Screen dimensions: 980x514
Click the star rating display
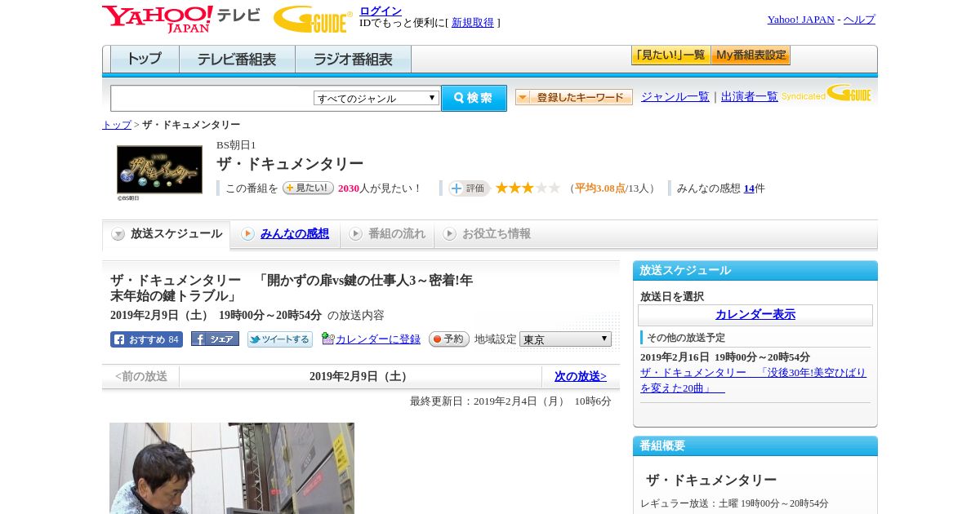528,188
